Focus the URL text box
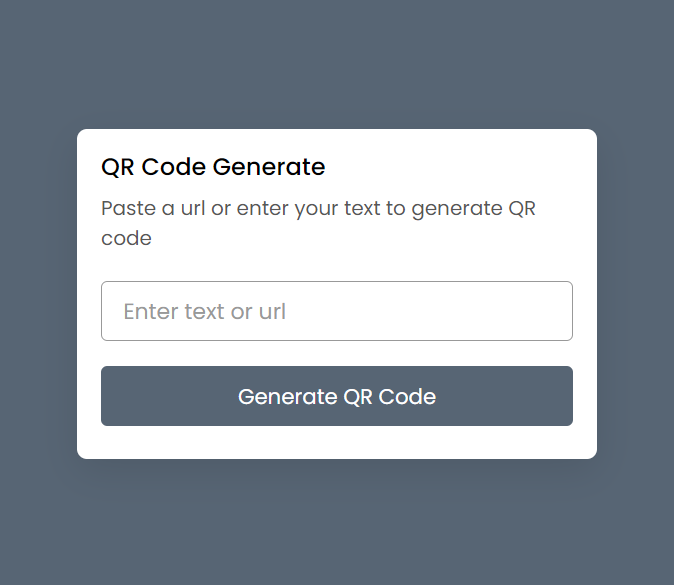674x585 pixels. (336, 311)
